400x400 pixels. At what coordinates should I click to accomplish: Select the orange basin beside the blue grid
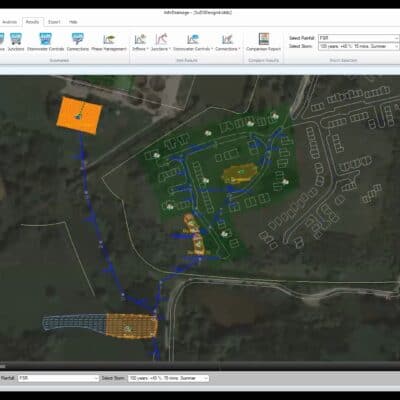pos(131,326)
